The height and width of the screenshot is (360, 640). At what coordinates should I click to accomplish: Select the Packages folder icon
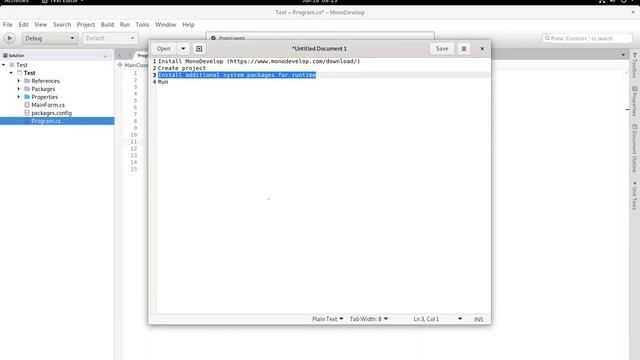pos(27,89)
